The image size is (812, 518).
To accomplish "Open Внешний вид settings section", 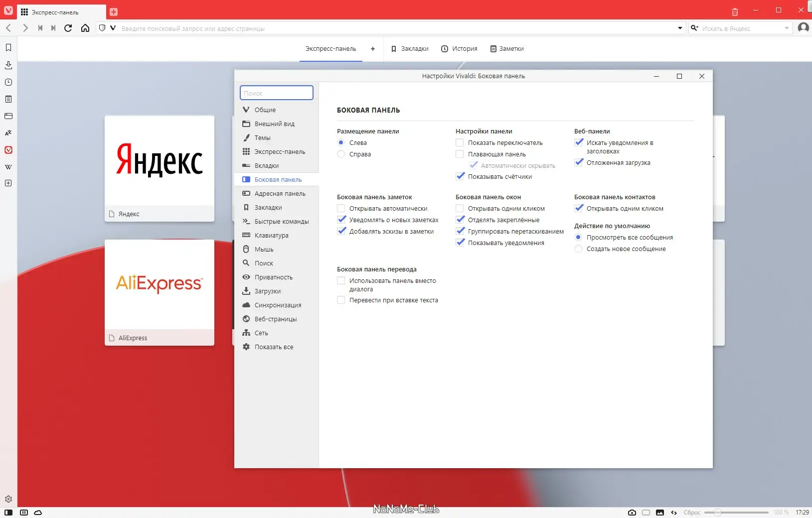I will point(277,124).
